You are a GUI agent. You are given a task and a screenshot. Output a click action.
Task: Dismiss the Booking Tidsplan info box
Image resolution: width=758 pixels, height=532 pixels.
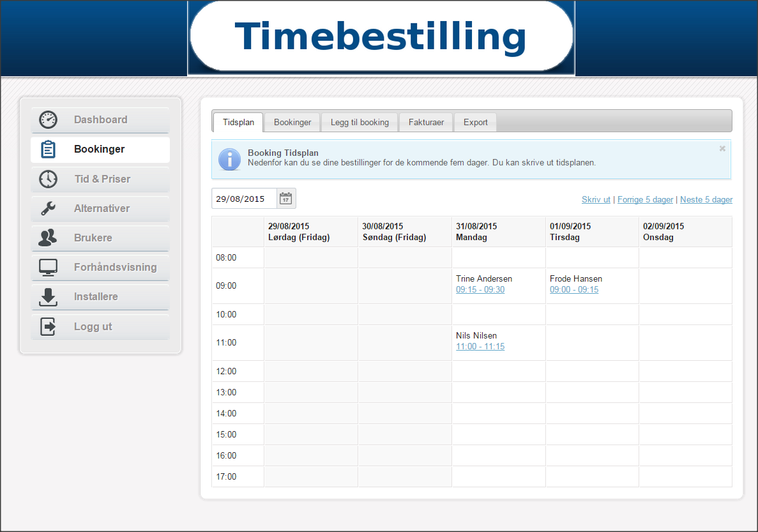(x=722, y=149)
